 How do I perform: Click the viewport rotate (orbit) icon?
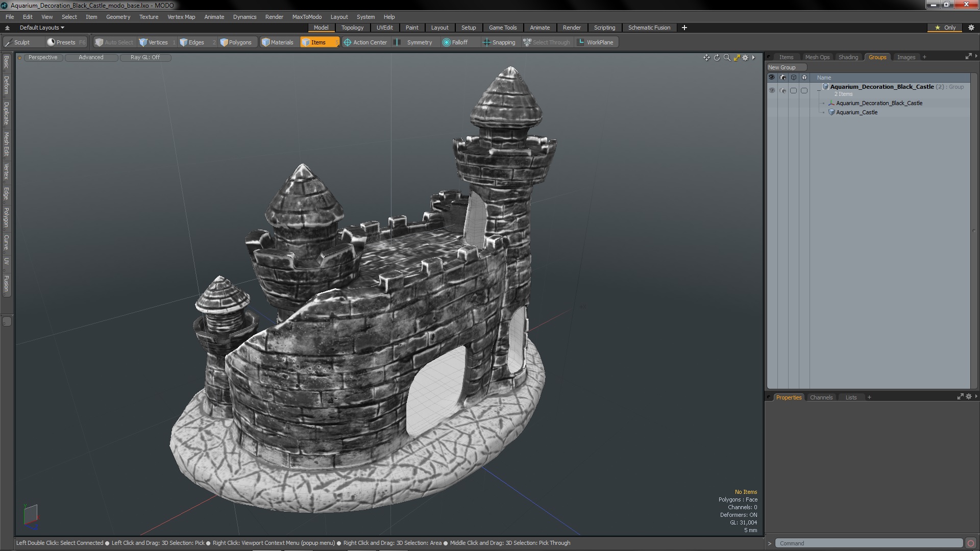(x=717, y=58)
